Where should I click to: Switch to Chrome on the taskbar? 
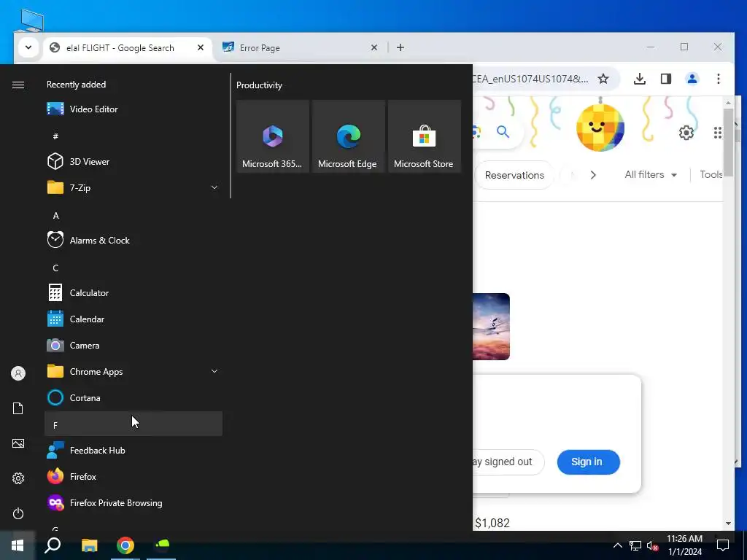tap(125, 545)
